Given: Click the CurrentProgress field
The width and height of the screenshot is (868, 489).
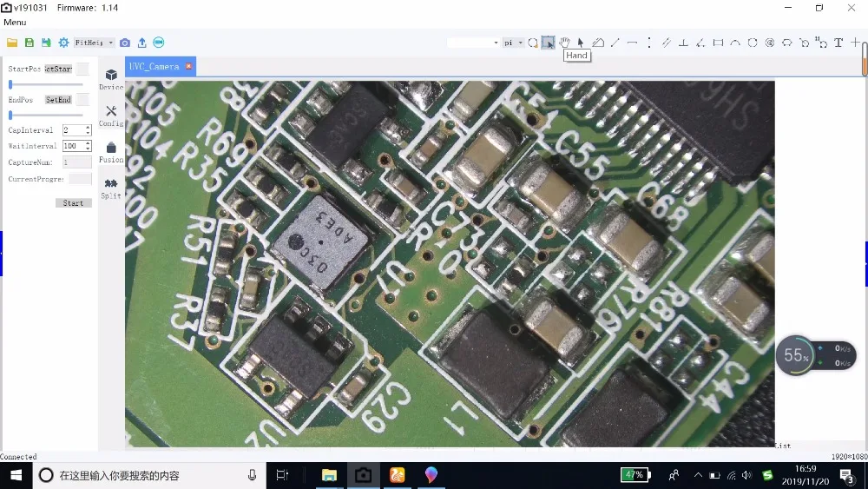Looking at the screenshot, I should (x=80, y=179).
